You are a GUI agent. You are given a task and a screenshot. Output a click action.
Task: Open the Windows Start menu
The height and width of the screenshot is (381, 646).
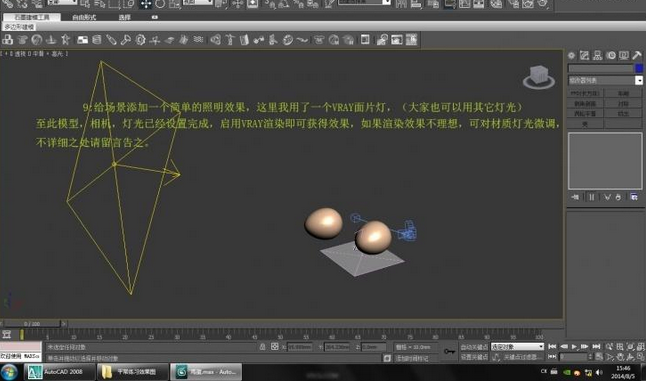click(9, 372)
